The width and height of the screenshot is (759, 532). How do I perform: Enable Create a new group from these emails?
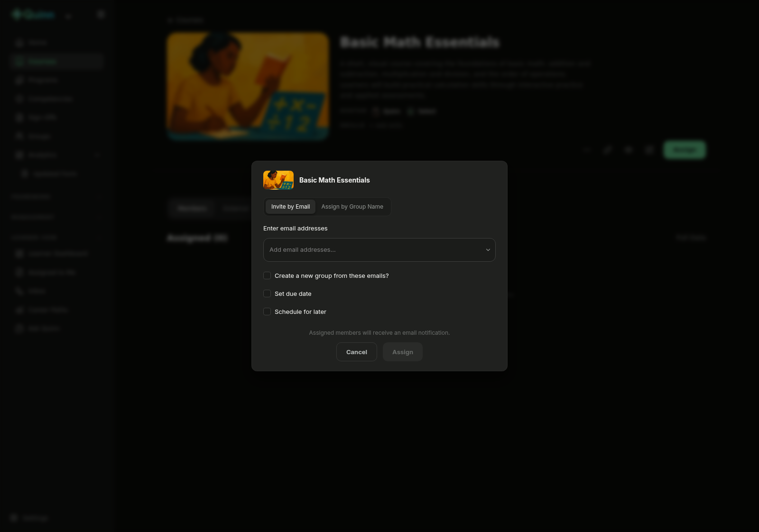[x=267, y=275]
